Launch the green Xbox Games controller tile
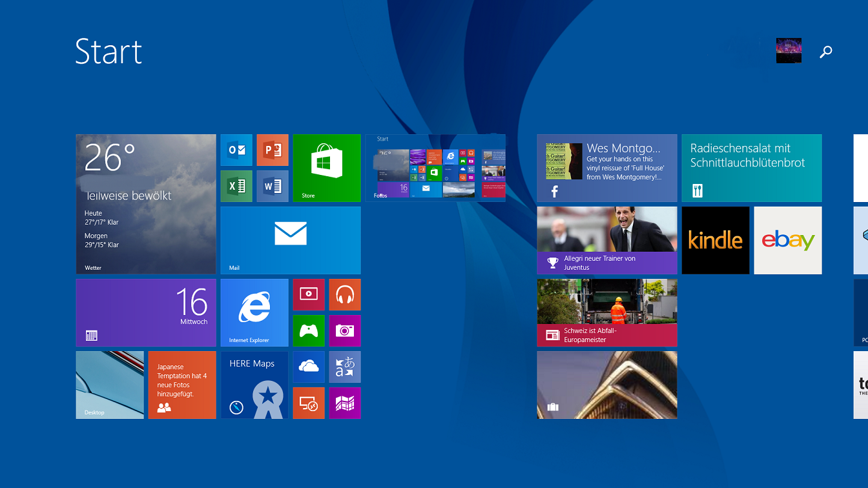This screenshot has width=868, height=488. point(309,331)
